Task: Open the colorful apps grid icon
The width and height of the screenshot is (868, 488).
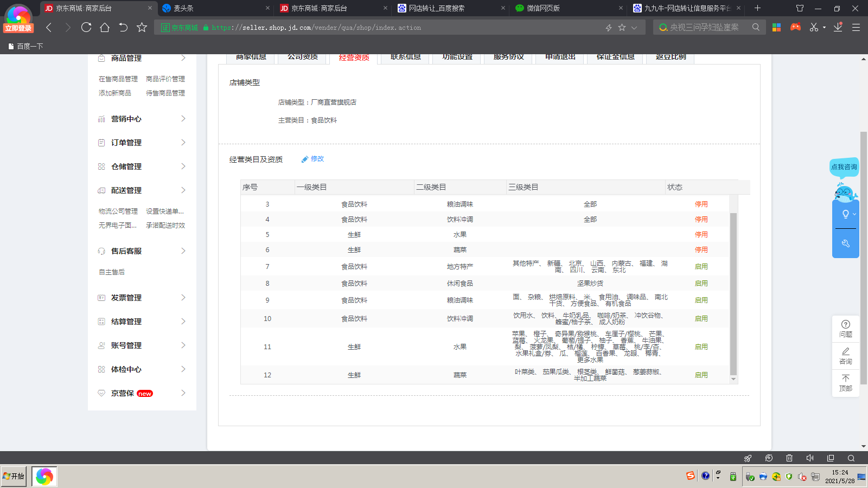Action: coord(777,27)
